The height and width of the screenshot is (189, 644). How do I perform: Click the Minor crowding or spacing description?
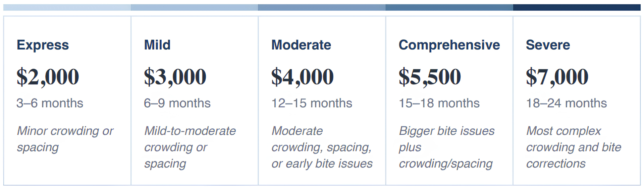coord(65,139)
